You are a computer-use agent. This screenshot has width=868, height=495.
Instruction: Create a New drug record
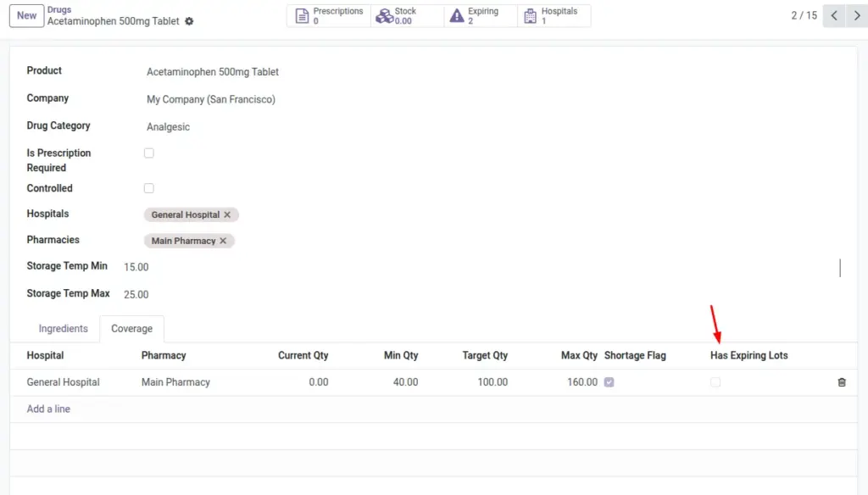[x=26, y=15]
